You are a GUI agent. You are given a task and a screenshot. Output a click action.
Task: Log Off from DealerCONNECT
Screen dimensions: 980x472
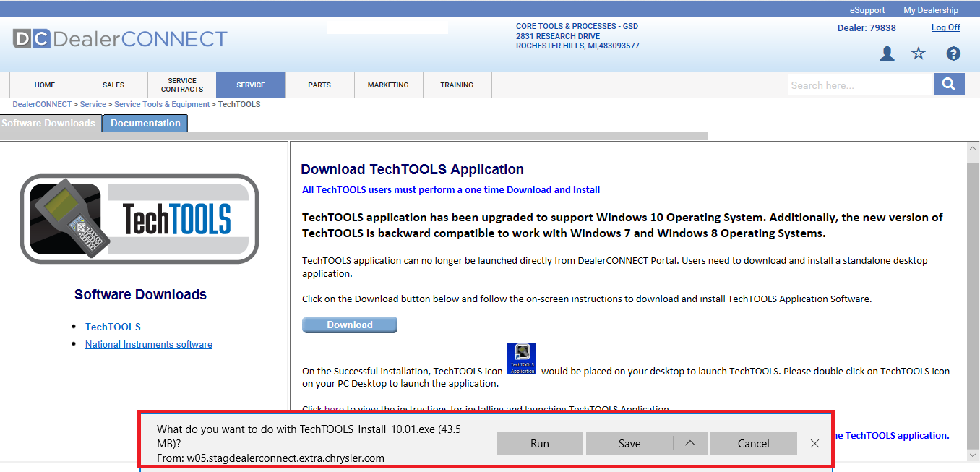945,27
